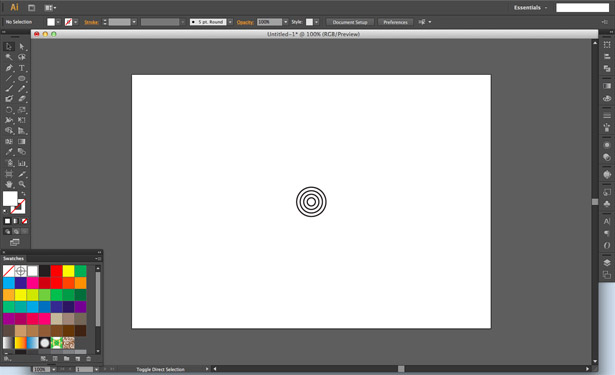Swap fill and stroke colors
The height and width of the screenshot is (375, 615).
click(23, 194)
